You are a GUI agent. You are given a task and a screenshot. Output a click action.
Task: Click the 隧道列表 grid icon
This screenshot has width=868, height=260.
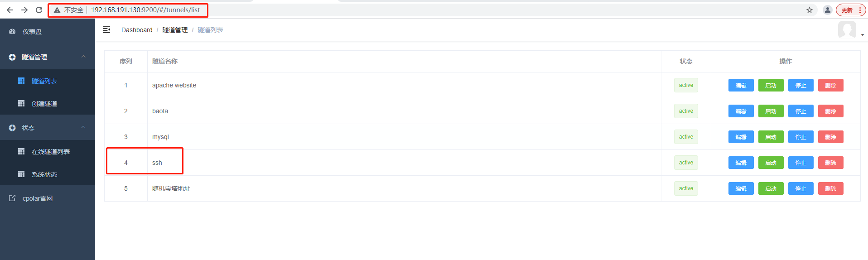tap(21, 81)
